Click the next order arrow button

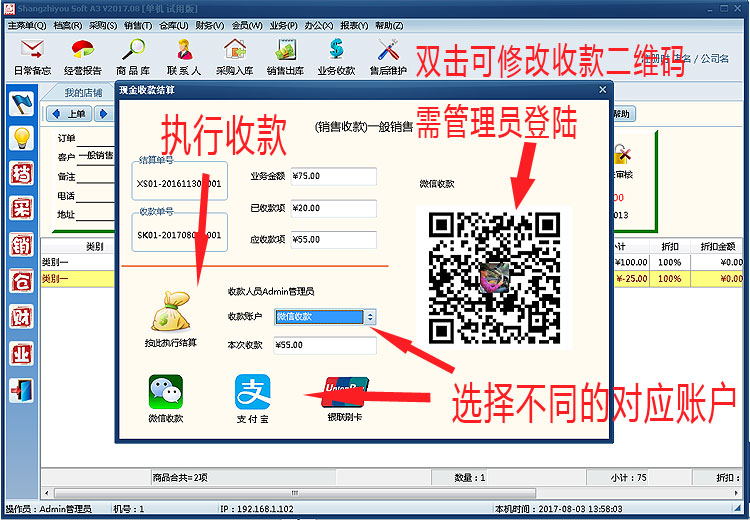click(104, 114)
